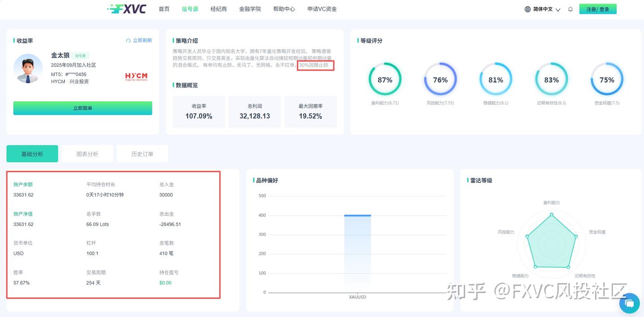Click the HYCM Capital Markets logo
644x317 pixels.
(x=136, y=77)
